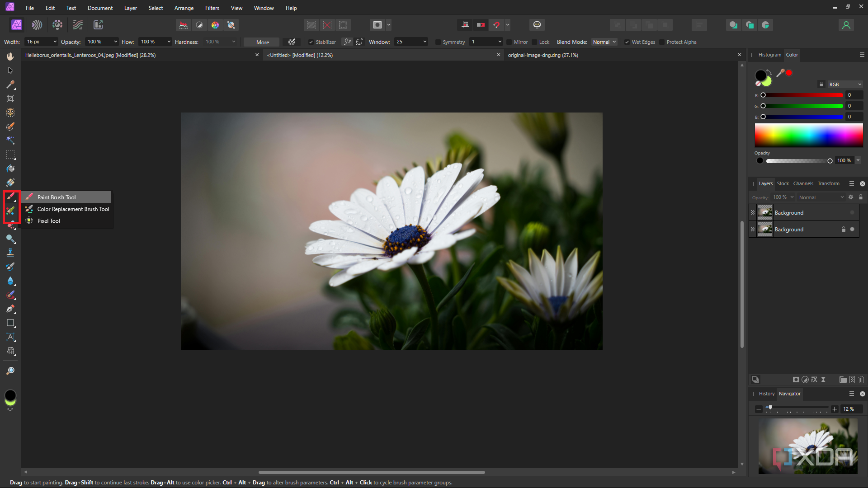Select the Crop tool

[10, 99]
